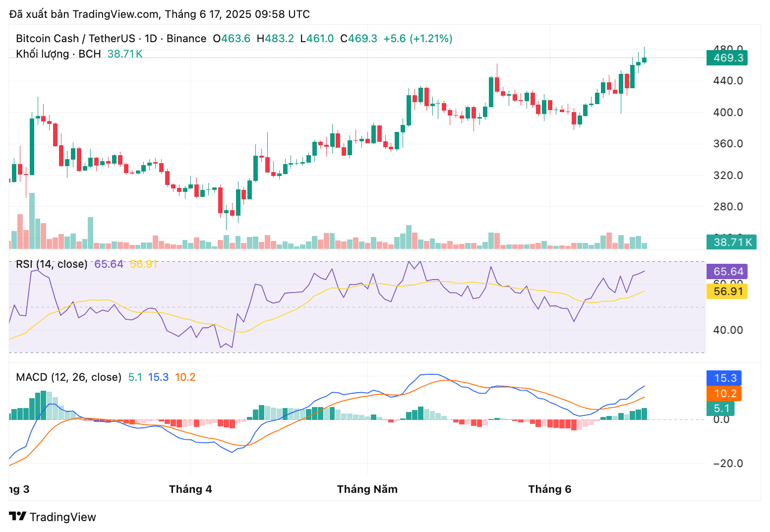Click the 38.71K volume tag on axis

[732, 242]
